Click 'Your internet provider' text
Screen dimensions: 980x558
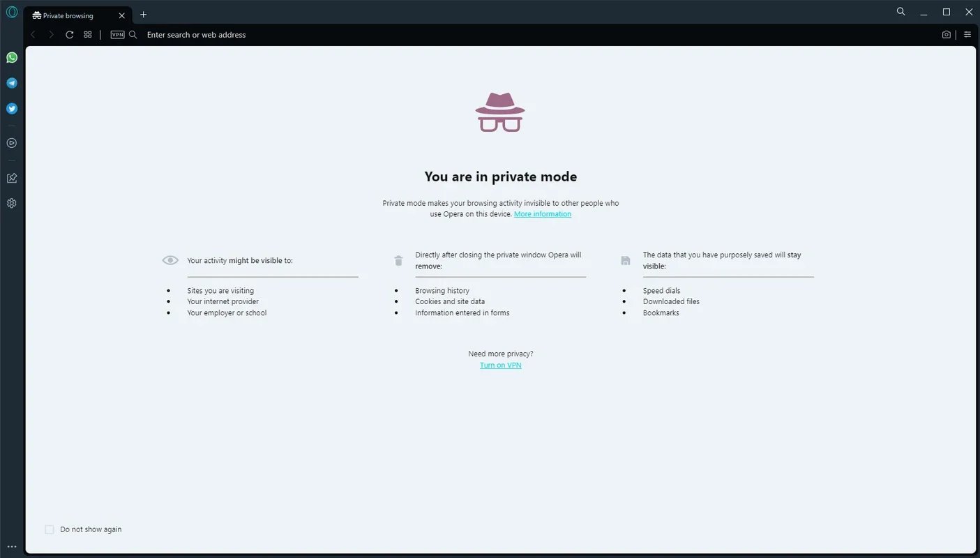(x=223, y=301)
